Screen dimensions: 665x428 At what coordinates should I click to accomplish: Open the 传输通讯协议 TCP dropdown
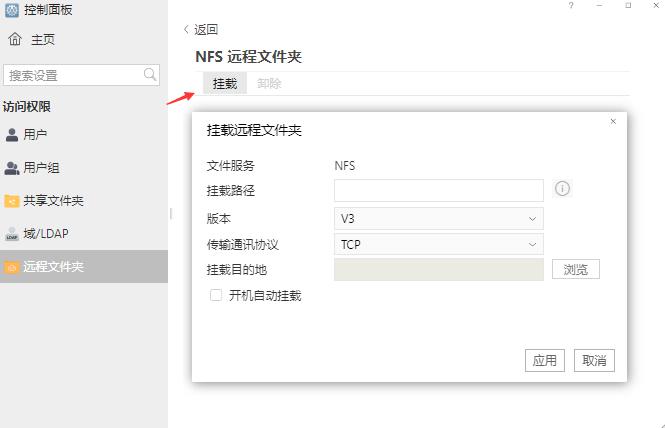coord(438,243)
